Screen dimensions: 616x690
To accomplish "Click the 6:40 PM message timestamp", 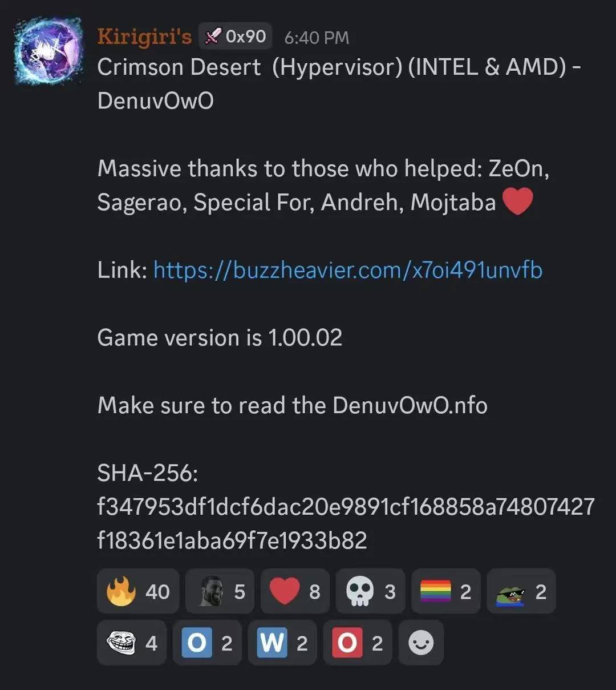I will point(317,38).
